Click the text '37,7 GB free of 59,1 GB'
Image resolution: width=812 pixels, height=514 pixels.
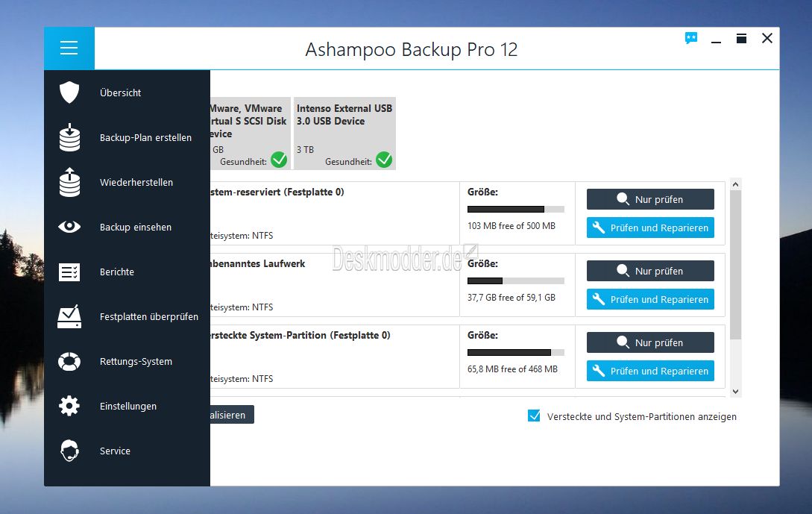[x=511, y=298]
